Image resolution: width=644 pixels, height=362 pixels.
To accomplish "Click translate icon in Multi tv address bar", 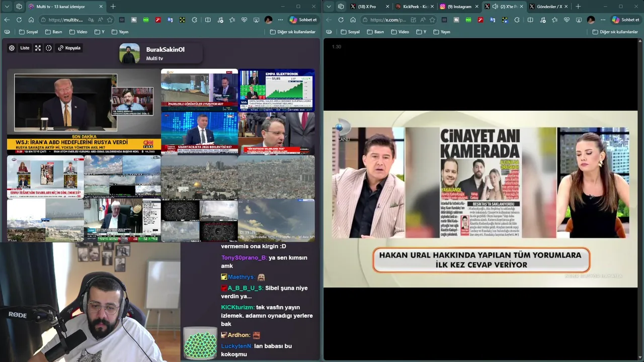I will click(91, 20).
